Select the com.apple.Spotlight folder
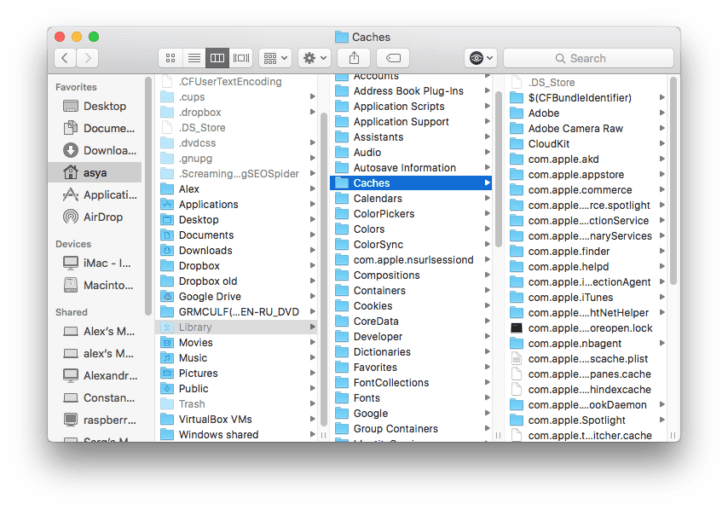This screenshot has height=510, width=728. (x=587, y=420)
